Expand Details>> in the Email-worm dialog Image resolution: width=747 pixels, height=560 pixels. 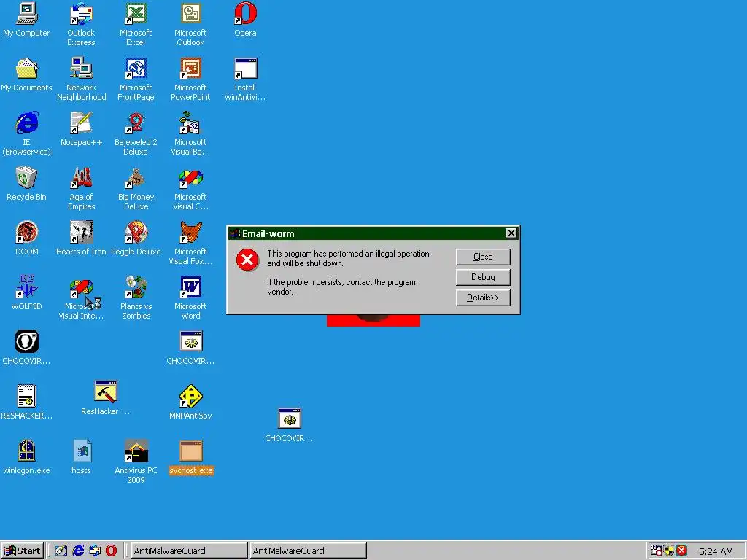(483, 297)
